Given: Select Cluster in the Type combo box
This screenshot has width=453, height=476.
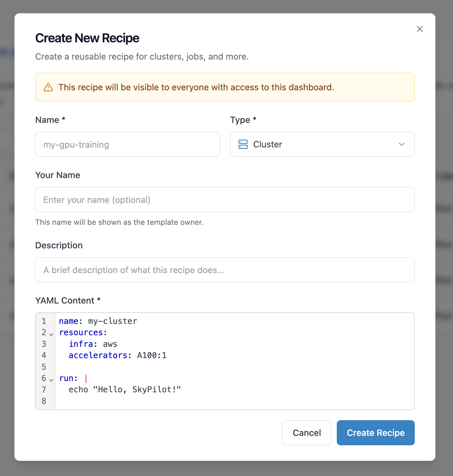Looking at the screenshot, I should tap(322, 144).
